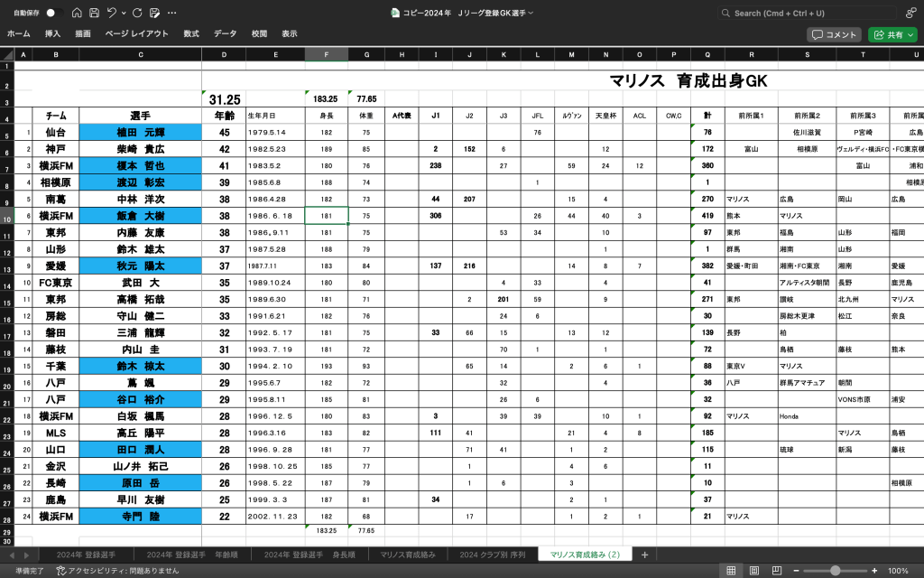
Task: Click the zoom slider handle
Action: [x=836, y=571]
